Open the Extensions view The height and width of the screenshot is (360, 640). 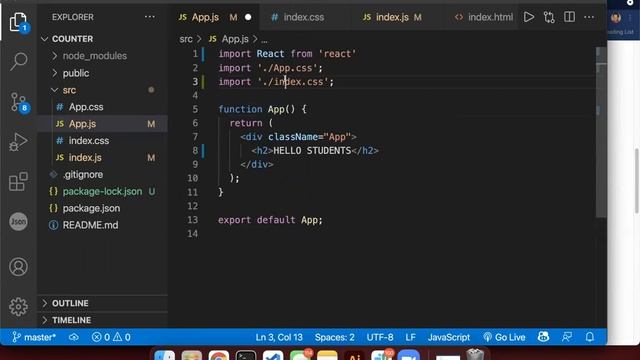[x=18, y=181]
